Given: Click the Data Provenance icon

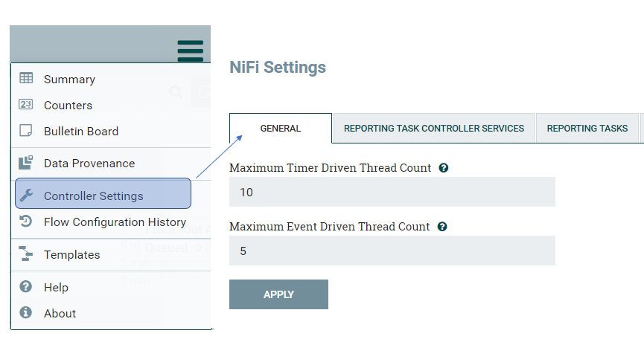Looking at the screenshot, I should pos(26,162).
